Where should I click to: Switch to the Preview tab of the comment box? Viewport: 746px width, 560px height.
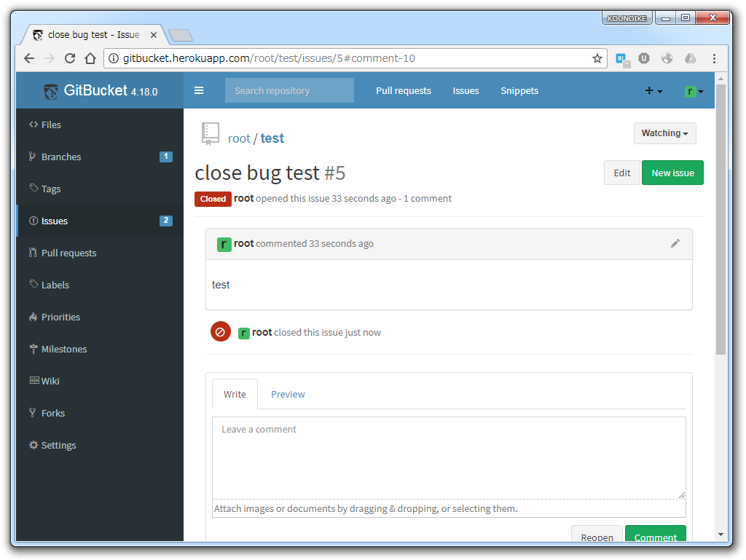288,394
